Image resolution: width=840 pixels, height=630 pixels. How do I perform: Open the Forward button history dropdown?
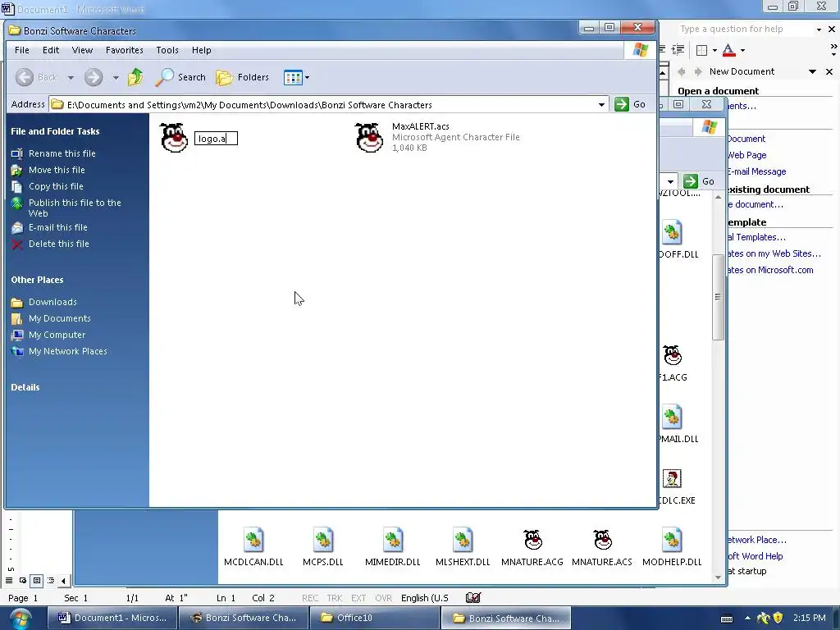point(116,78)
